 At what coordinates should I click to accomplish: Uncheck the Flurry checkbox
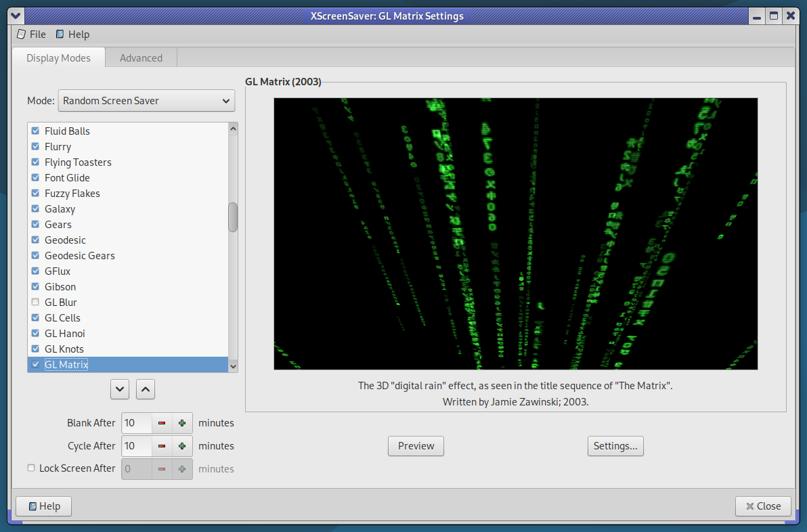tap(35, 147)
